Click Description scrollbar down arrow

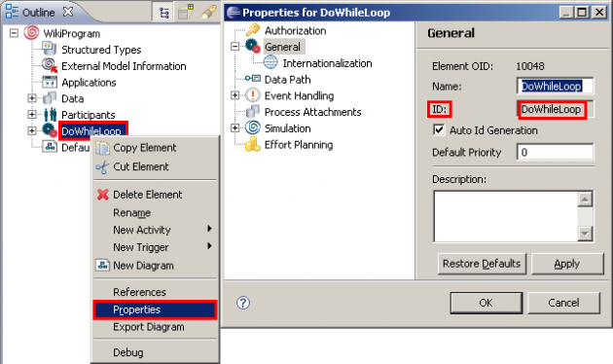(585, 234)
